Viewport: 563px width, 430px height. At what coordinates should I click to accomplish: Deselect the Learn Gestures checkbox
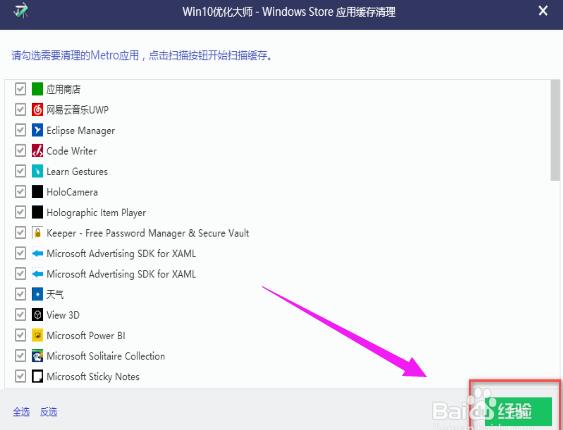pyautogui.click(x=20, y=171)
